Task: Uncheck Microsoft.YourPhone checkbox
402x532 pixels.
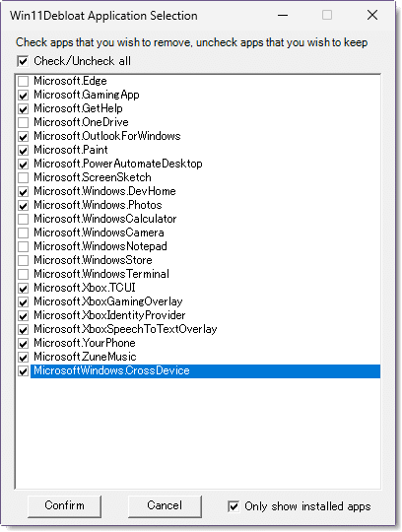Action: click(x=23, y=344)
